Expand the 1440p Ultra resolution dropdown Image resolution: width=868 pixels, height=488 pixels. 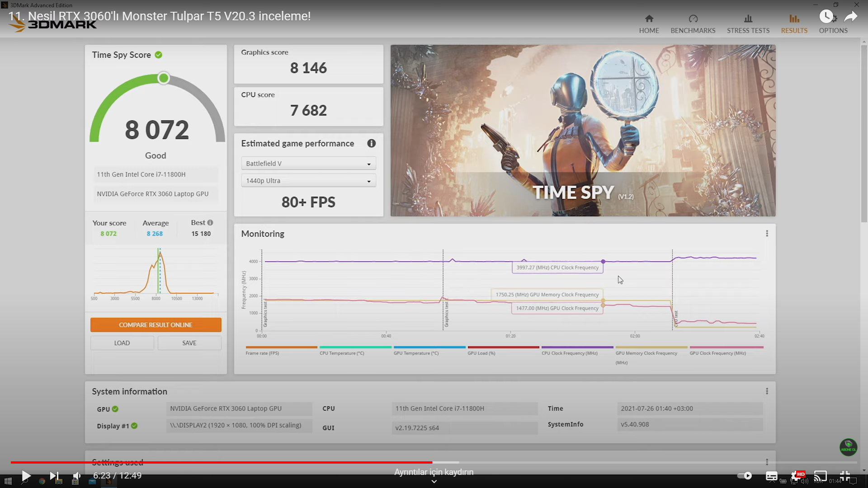[x=308, y=181]
